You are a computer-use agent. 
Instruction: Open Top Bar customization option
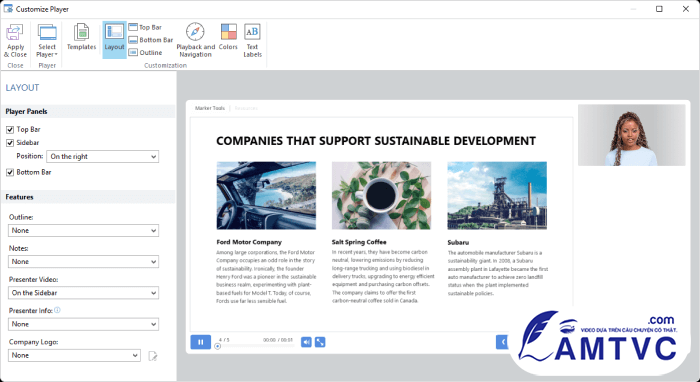(x=145, y=27)
